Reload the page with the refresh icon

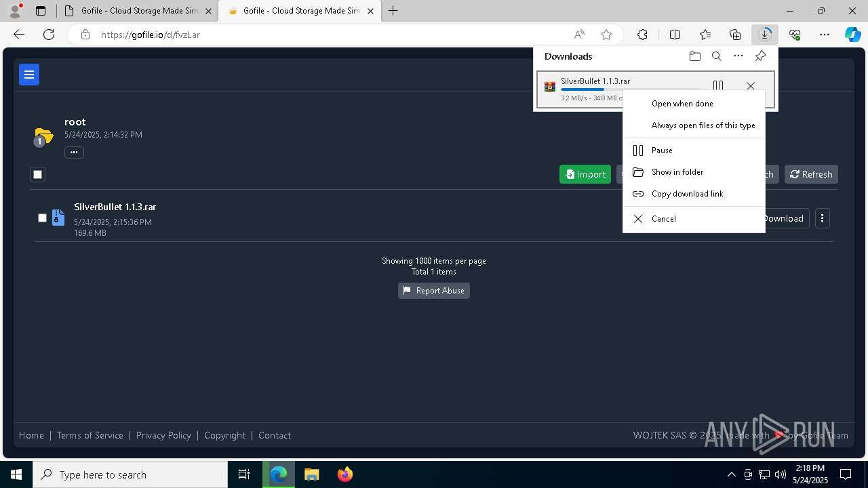tap(49, 35)
